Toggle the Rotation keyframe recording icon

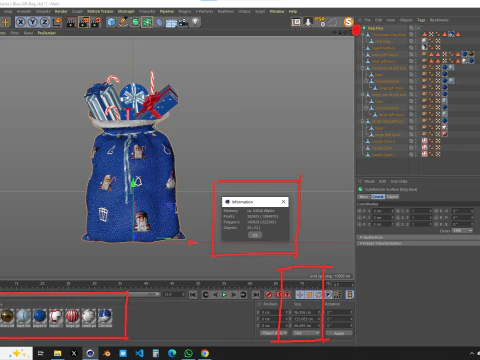point(318,295)
